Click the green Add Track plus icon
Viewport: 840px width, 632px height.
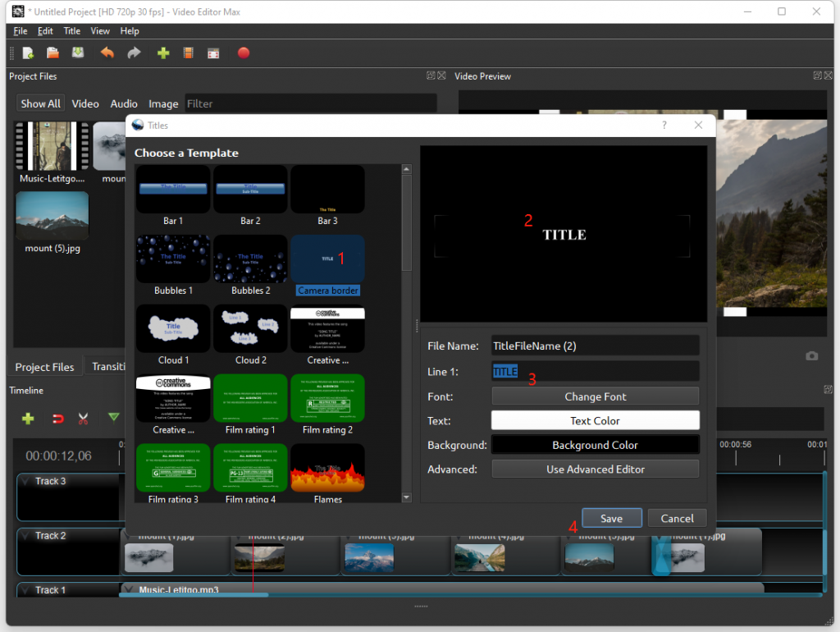pyautogui.click(x=28, y=418)
